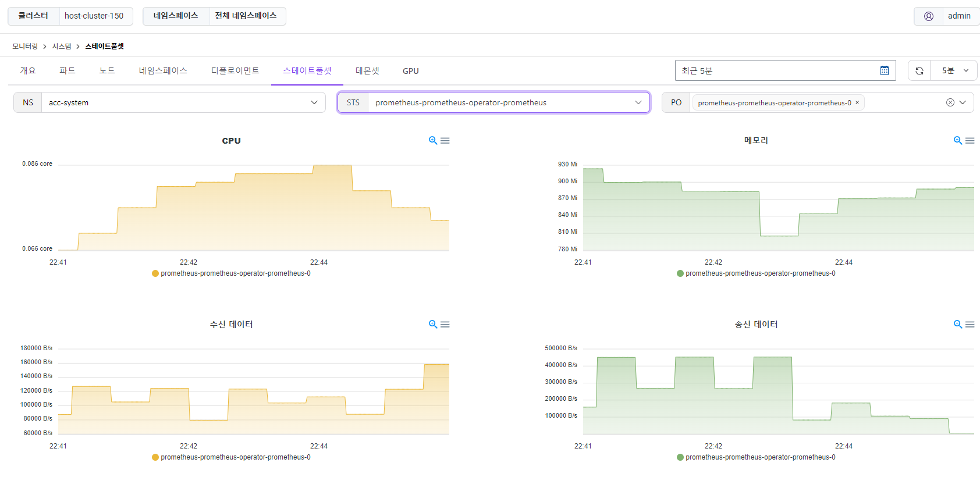
Task: Switch to the 노드 tab
Action: click(107, 70)
